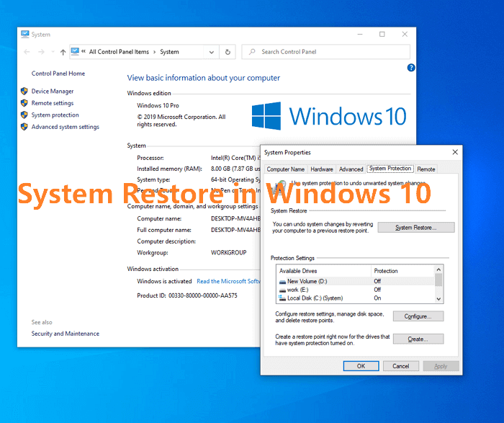Click the Up arrow navigation button

coord(63,52)
